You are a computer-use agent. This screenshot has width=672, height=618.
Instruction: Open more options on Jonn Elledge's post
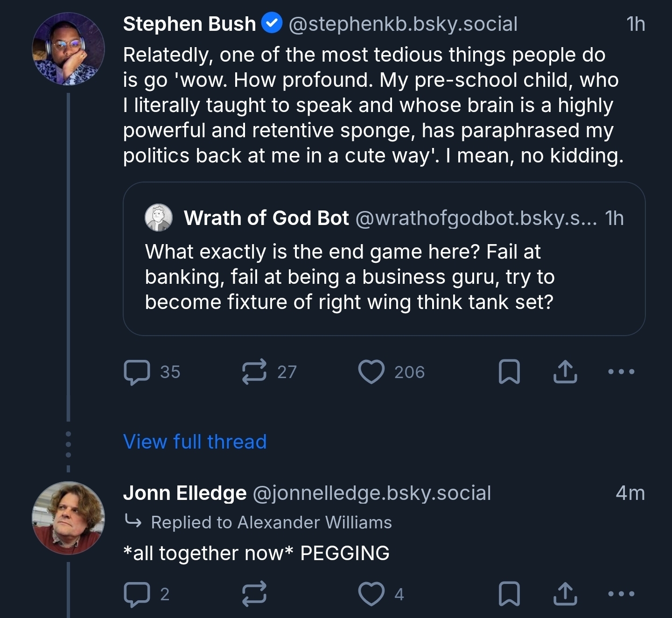[x=622, y=594]
